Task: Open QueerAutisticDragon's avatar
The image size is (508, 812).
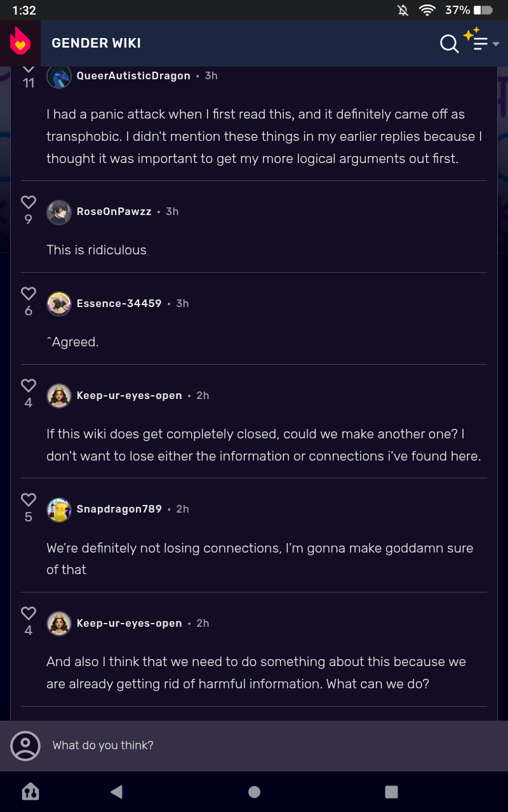Action: point(59,76)
